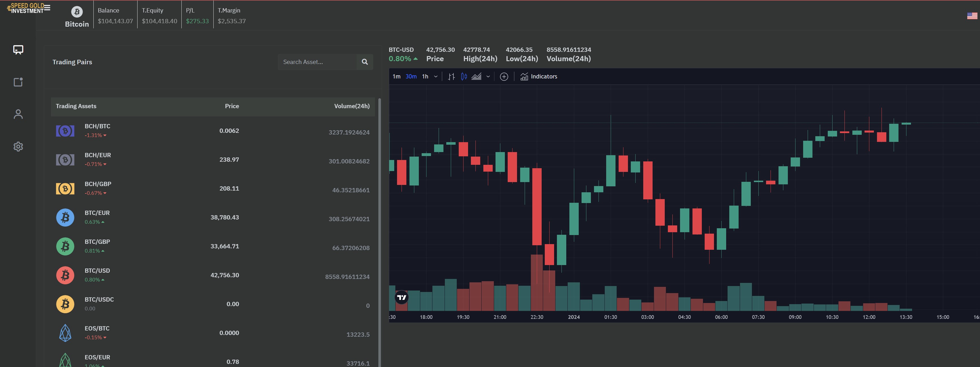Viewport: 980px width, 367px height.
Task: Expand the chart style dropdown arrow
Action: click(488, 76)
